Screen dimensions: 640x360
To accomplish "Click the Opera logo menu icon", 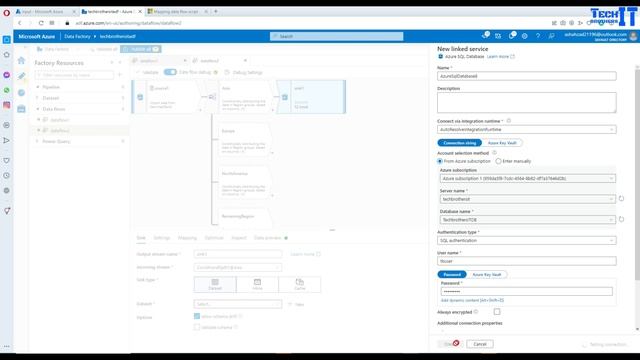I will click(x=7, y=13).
